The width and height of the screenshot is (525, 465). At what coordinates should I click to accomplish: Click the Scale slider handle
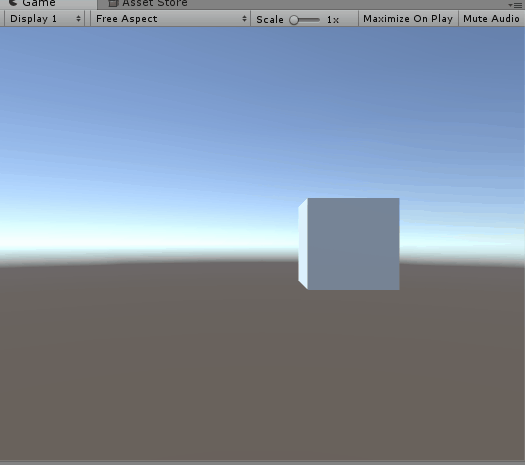pyautogui.click(x=294, y=20)
